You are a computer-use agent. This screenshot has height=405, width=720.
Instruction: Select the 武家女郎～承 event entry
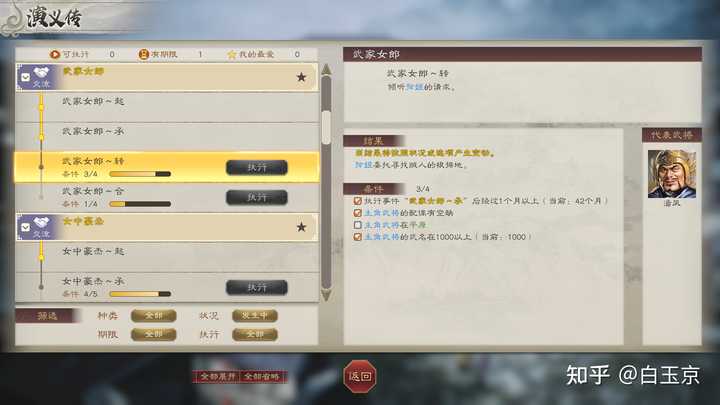point(167,137)
